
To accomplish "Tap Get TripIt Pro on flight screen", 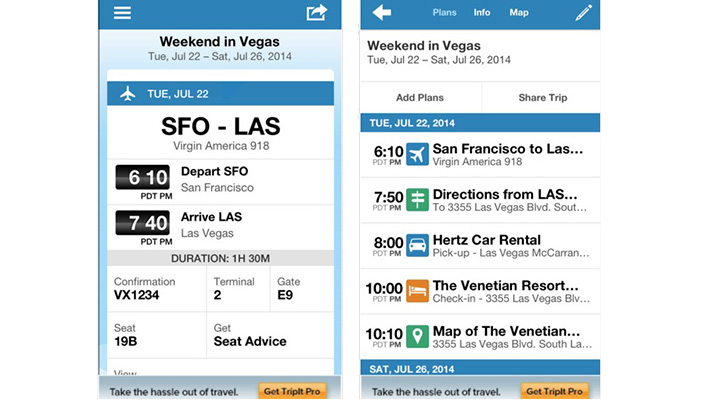I will pos(292,391).
